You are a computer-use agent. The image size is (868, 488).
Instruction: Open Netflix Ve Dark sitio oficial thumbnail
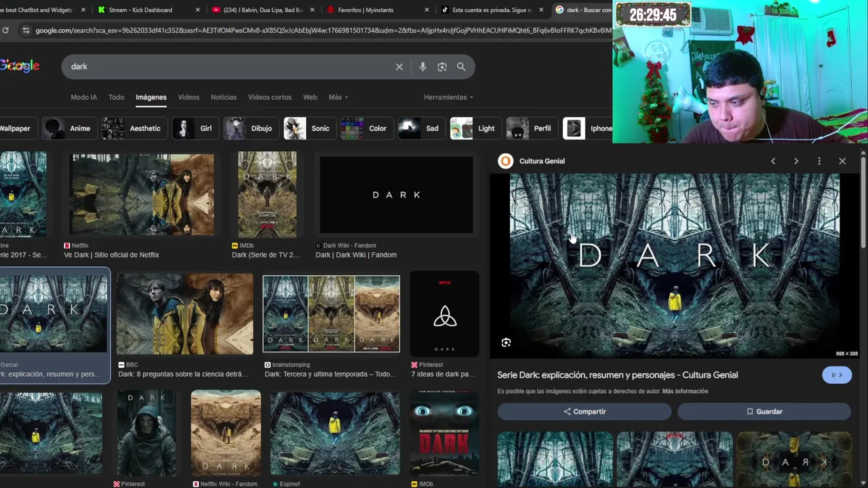point(142,195)
